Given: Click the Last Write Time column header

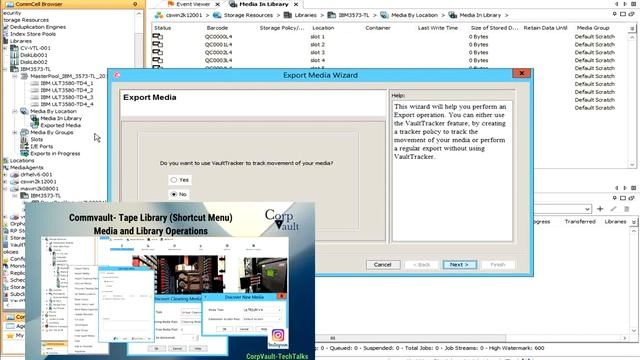Looking at the screenshot, I should tap(438, 28).
